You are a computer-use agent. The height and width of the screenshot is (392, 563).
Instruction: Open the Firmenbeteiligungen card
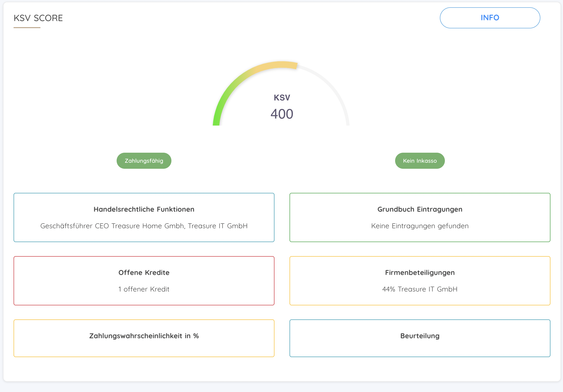click(x=420, y=281)
